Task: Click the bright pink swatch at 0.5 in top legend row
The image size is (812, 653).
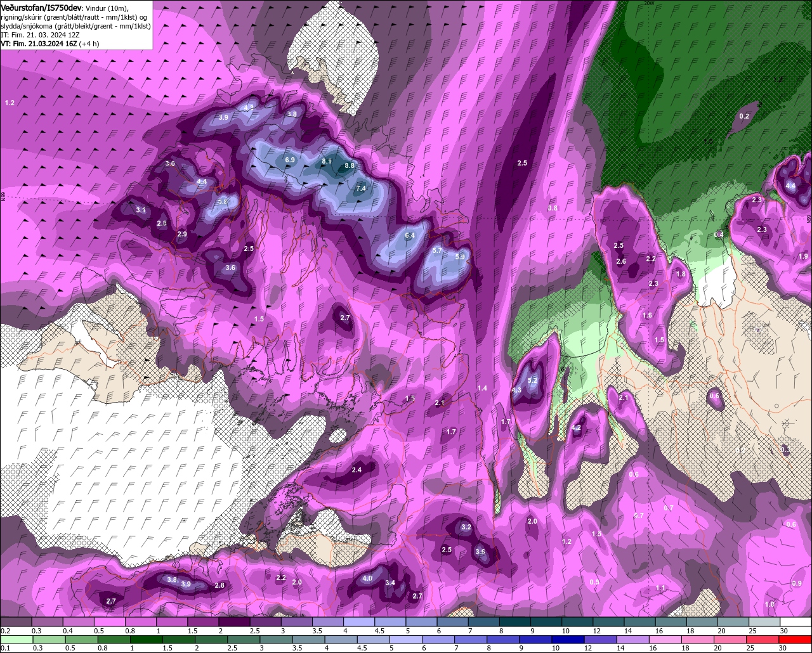Action: [109, 622]
